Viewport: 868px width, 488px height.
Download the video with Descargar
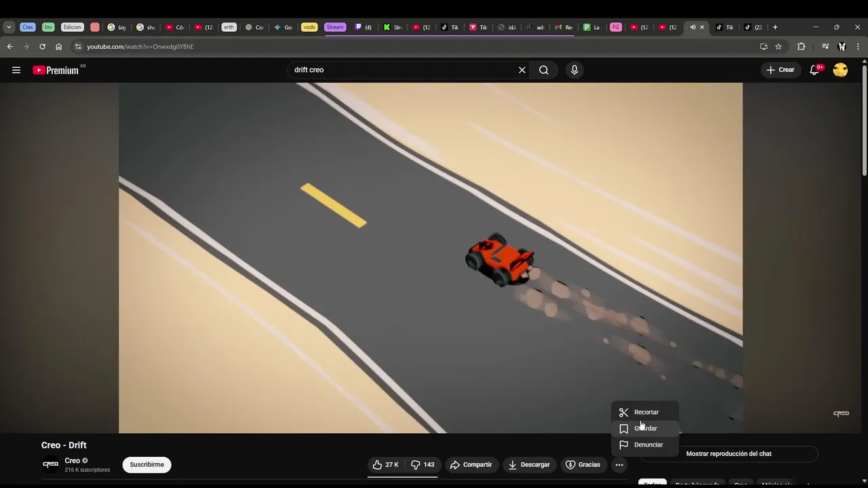[529, 464]
